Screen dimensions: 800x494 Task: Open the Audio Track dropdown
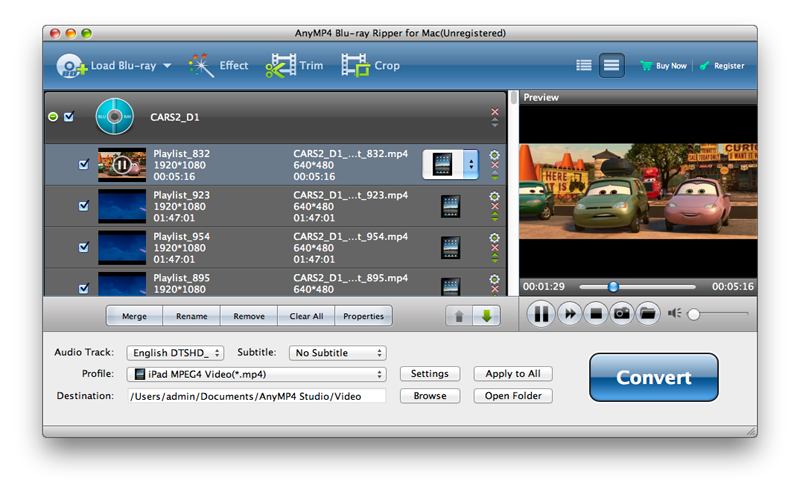176,353
